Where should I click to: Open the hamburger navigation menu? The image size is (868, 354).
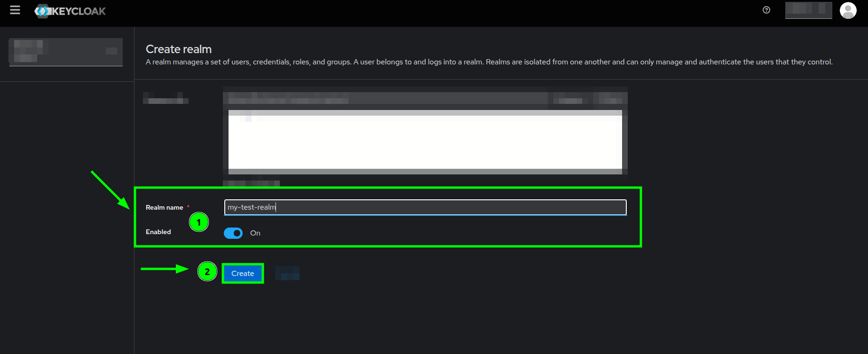point(15,10)
